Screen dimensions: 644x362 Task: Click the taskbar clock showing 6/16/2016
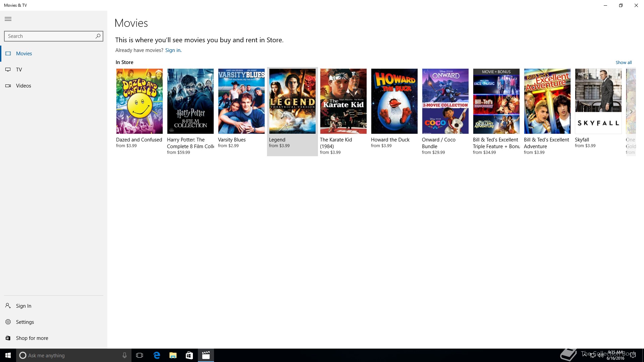pos(615,355)
